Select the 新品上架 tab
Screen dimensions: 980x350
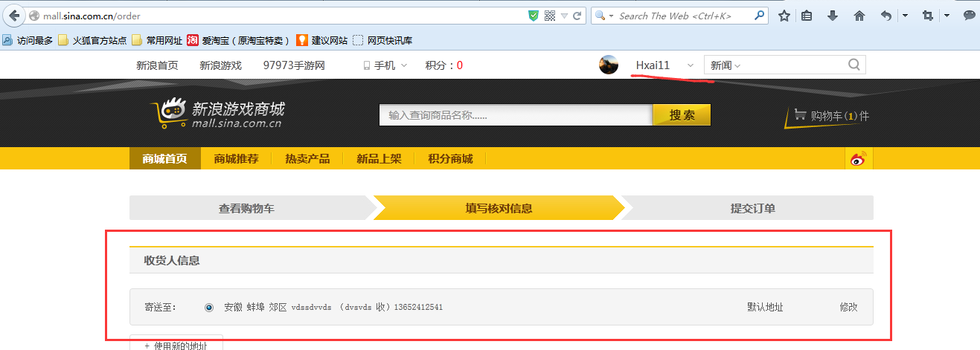pos(379,158)
